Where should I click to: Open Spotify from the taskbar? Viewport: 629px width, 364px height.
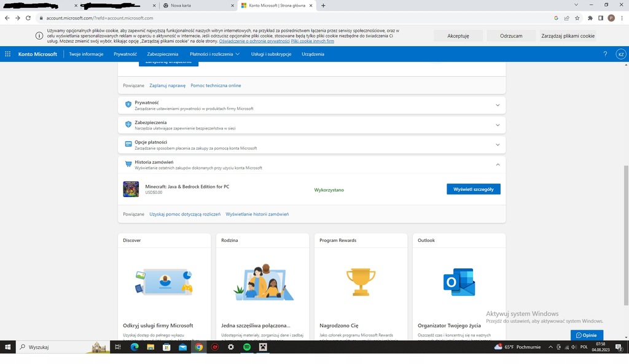click(247, 347)
